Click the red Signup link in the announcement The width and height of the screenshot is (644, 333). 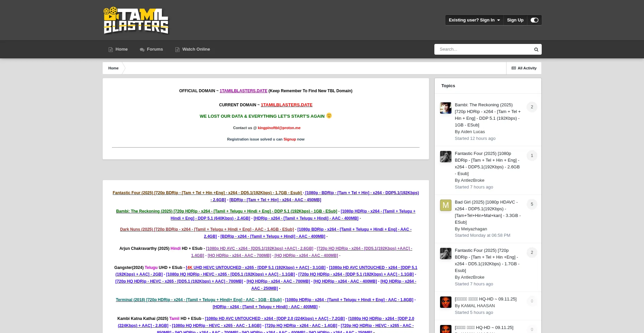tap(289, 139)
